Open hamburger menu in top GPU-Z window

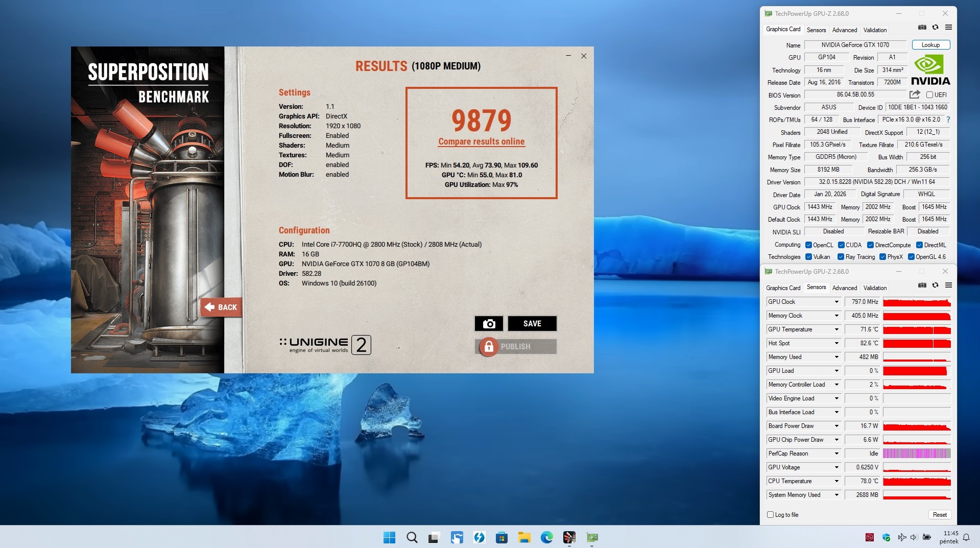point(948,28)
